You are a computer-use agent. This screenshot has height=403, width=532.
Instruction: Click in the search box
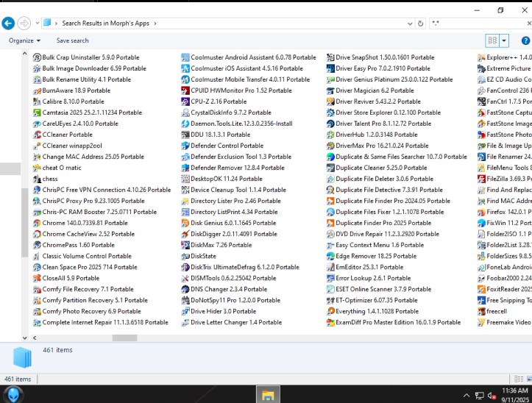[478, 24]
